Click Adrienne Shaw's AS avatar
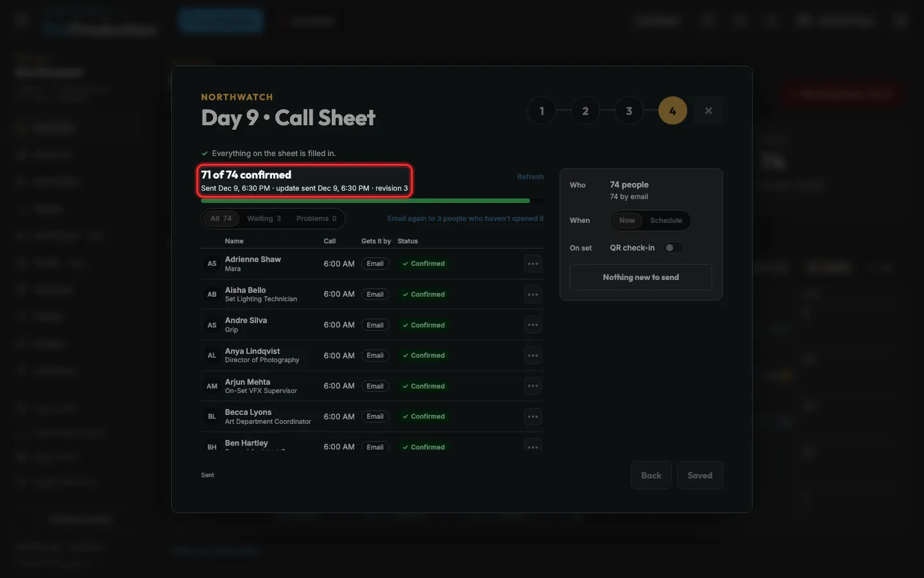The height and width of the screenshot is (578, 924). (x=212, y=264)
